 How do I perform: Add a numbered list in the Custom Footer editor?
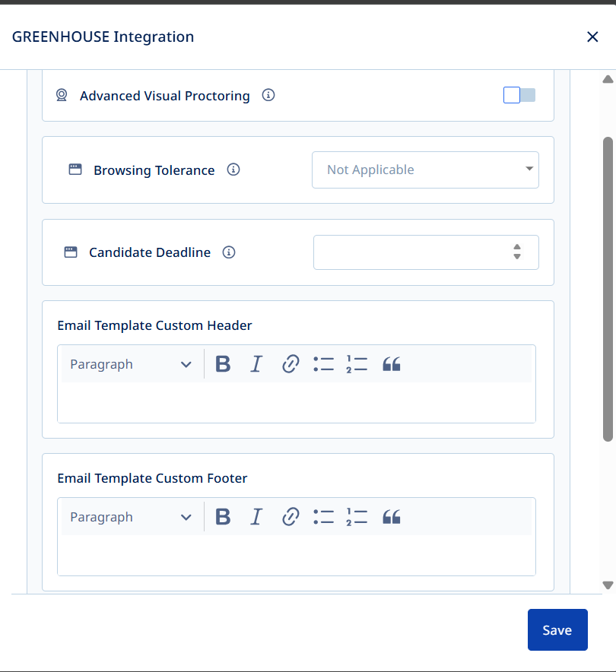[x=357, y=517]
